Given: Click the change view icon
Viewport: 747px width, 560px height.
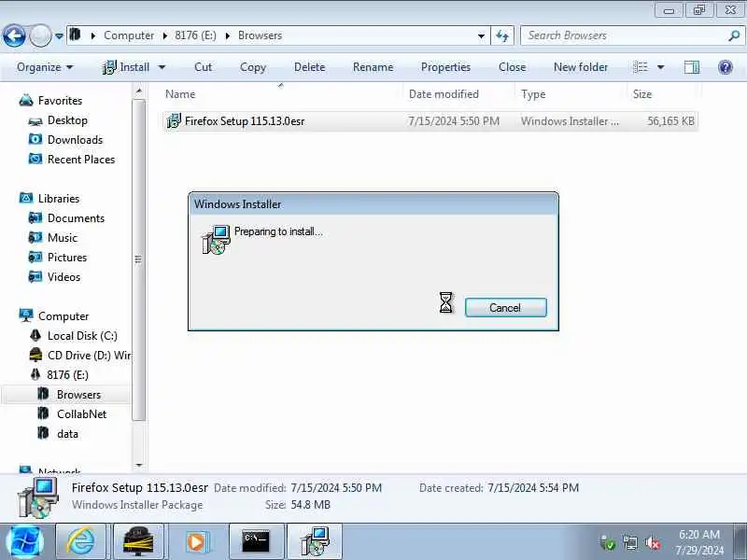Looking at the screenshot, I should [x=640, y=67].
